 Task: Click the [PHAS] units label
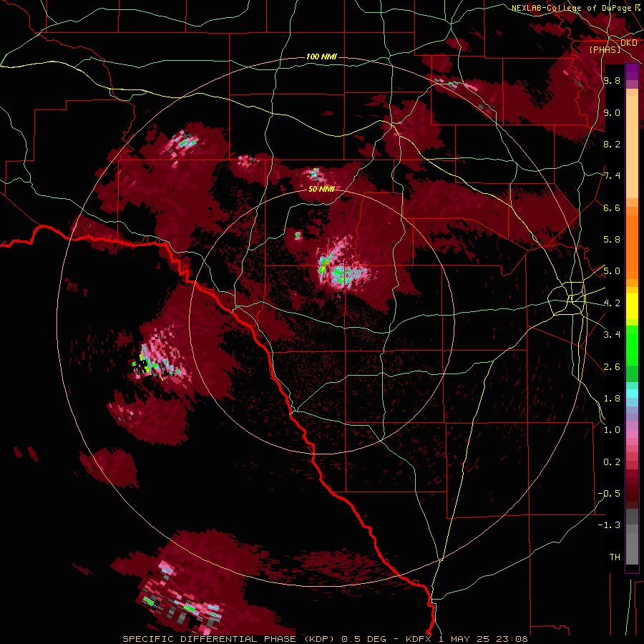click(605, 50)
